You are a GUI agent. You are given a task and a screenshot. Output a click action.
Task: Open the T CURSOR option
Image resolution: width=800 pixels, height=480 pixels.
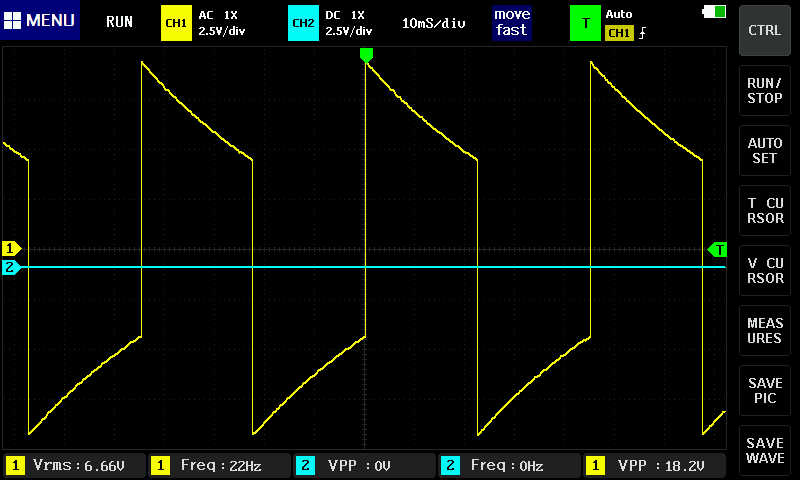(x=765, y=211)
